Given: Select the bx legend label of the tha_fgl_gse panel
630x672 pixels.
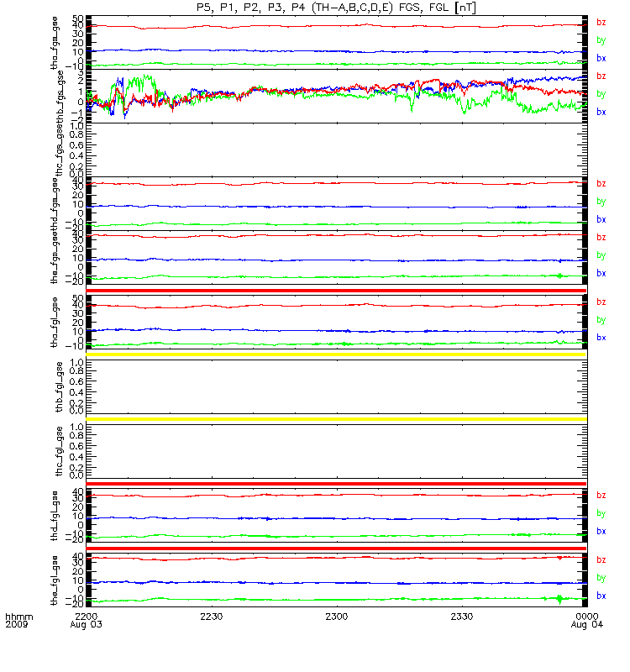Looking at the screenshot, I should pyautogui.click(x=601, y=339).
